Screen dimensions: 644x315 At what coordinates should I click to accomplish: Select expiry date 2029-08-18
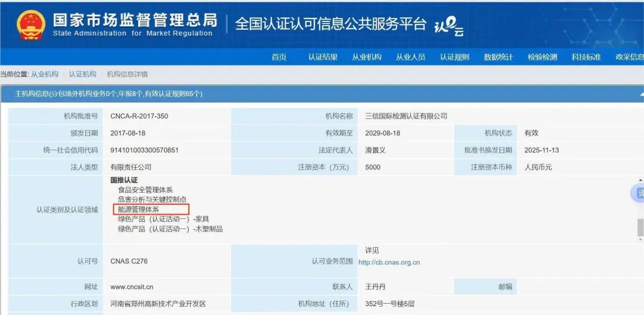382,133
